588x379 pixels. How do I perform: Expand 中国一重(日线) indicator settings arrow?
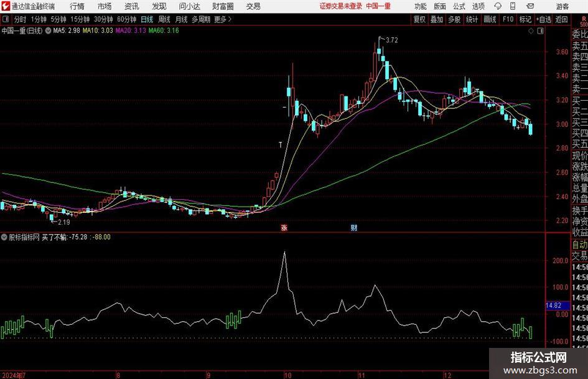(x=48, y=30)
